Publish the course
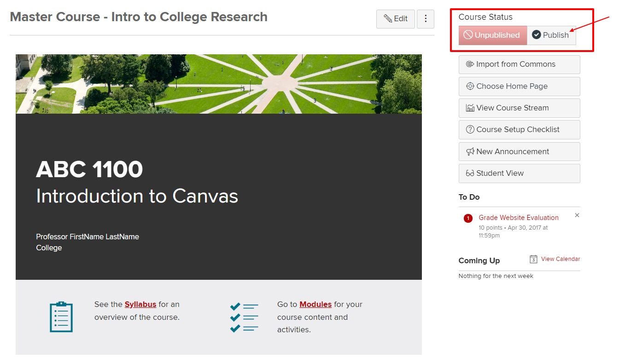The image size is (625, 364). (x=551, y=35)
